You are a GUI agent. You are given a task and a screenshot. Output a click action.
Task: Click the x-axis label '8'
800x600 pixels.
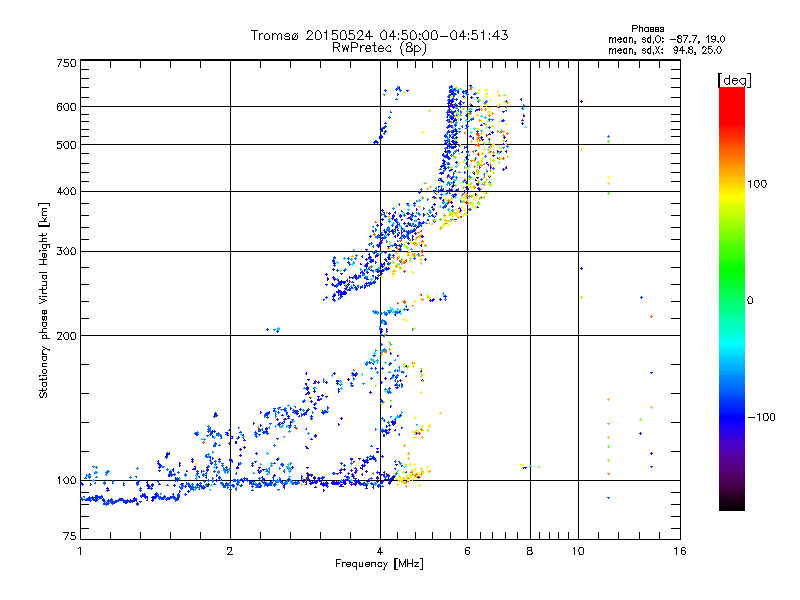(530, 551)
